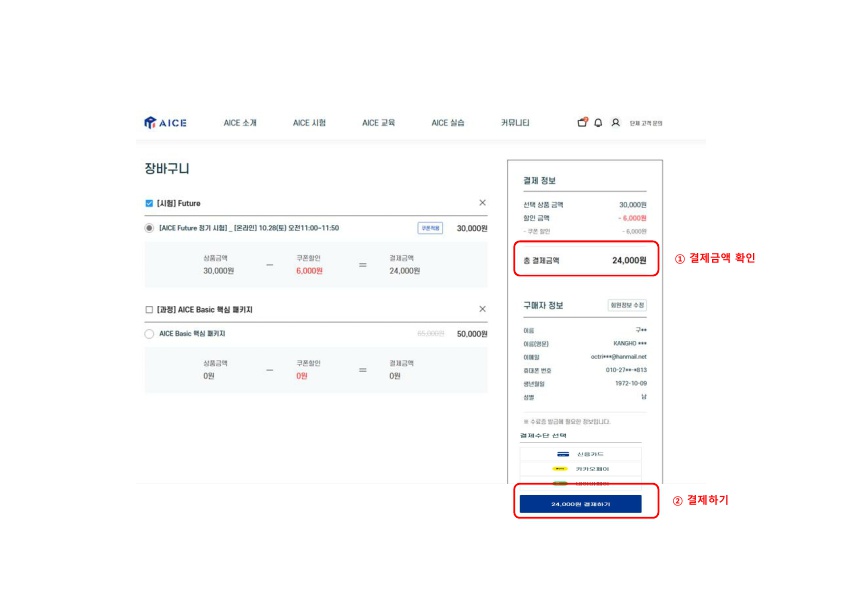Screen dimensions: 842x595
Task: Click the AICE logo in header
Action: (x=165, y=123)
